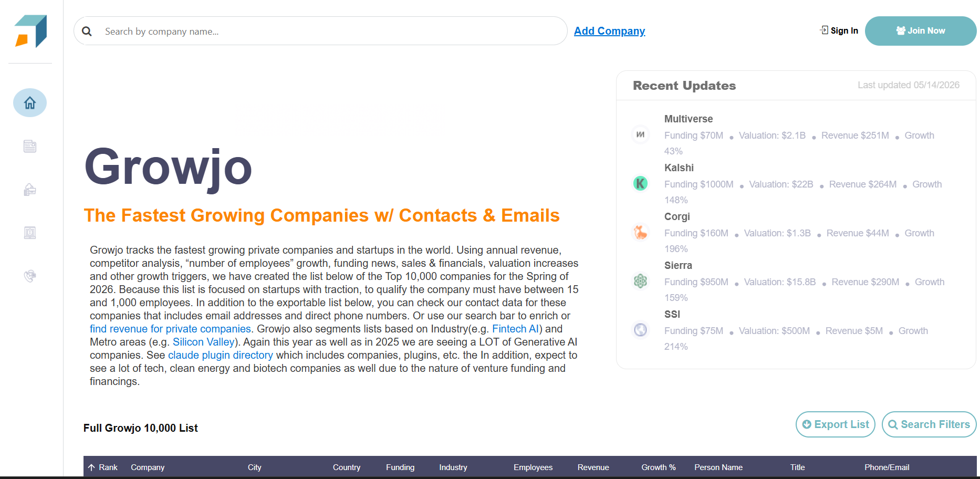
Task: Click Kalshi Funding $1000M text
Action: [699, 184]
